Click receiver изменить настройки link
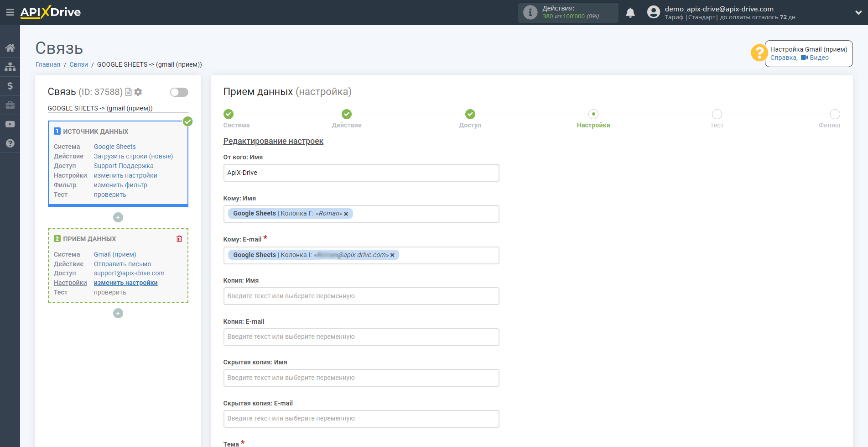Screen dimensions: 868x447 126,283
